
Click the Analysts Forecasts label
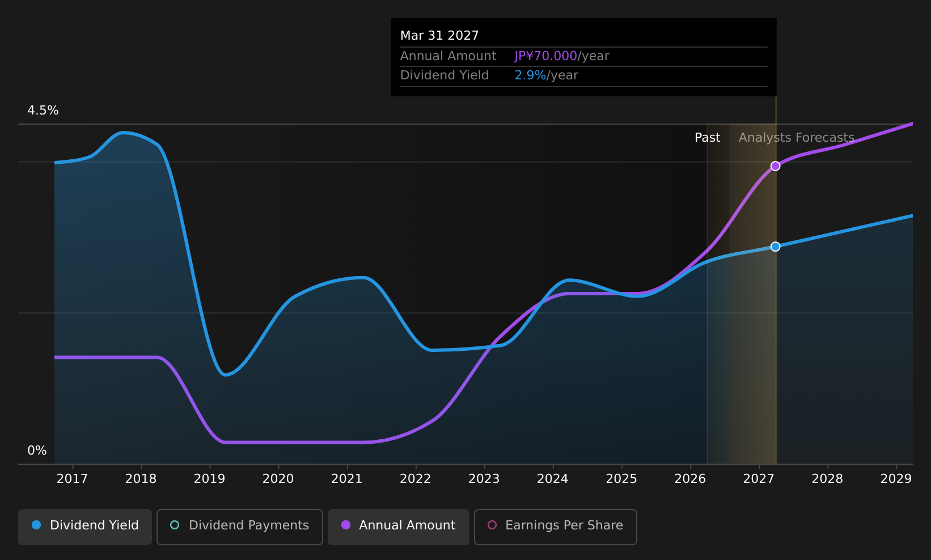[x=796, y=138]
